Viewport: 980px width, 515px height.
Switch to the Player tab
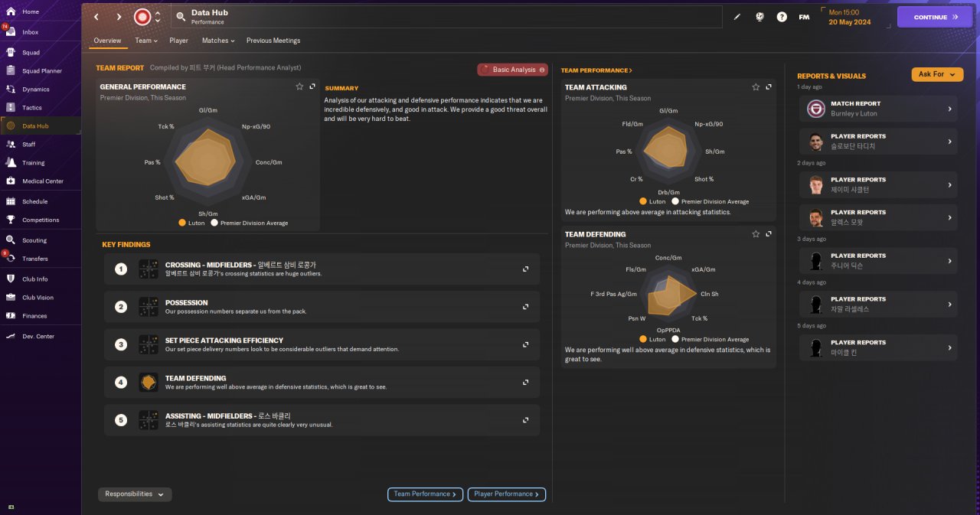[178, 41]
